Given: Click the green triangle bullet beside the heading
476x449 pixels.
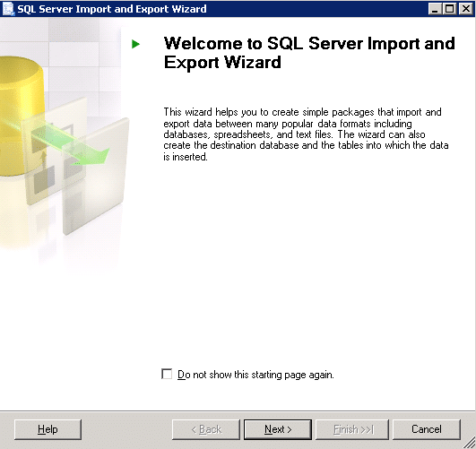Looking at the screenshot, I should click(x=135, y=44).
